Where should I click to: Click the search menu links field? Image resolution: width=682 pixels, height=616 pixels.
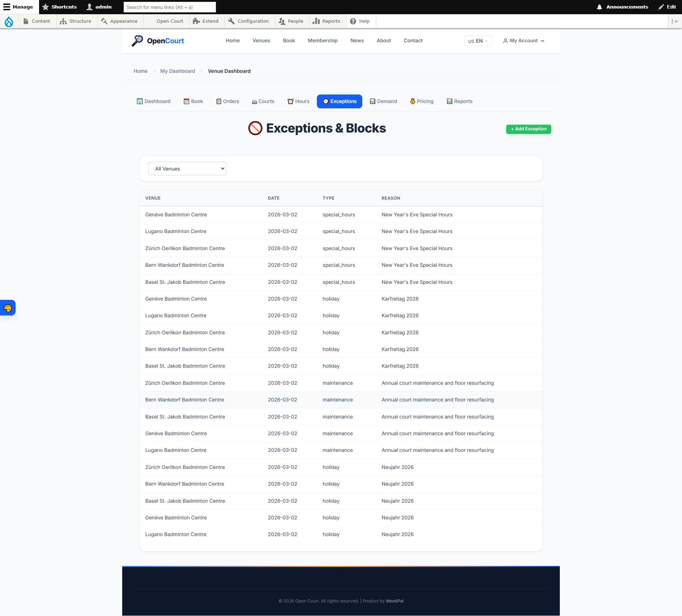pyautogui.click(x=169, y=7)
